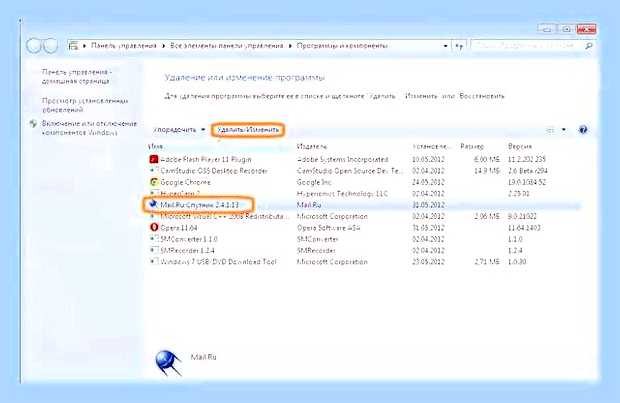Click the Opera 11.64 program icon
Screen dimensions: 620x403
[x=154, y=227]
